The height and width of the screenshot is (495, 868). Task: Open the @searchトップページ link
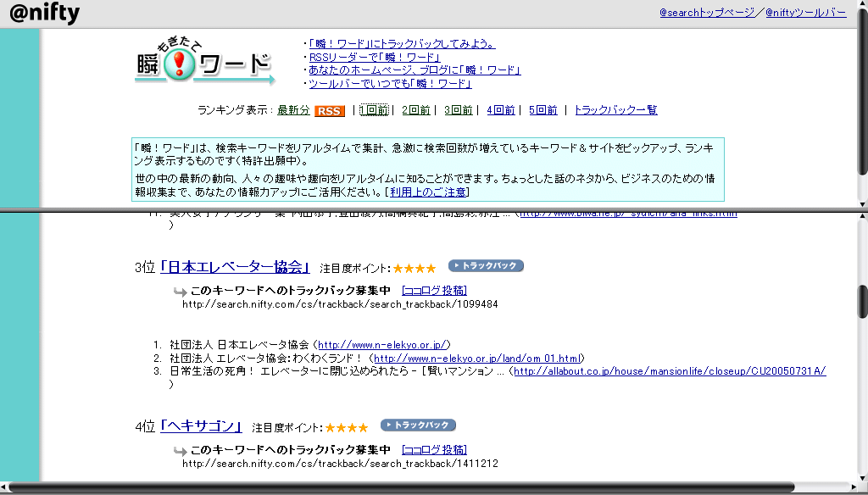pyautogui.click(x=707, y=12)
